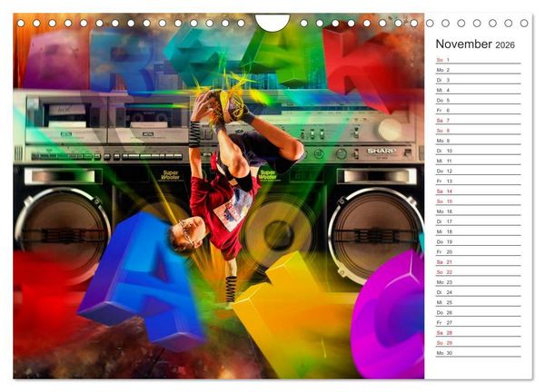Select the row Fr 6
This screenshot has height=392, width=545.
[479, 110]
